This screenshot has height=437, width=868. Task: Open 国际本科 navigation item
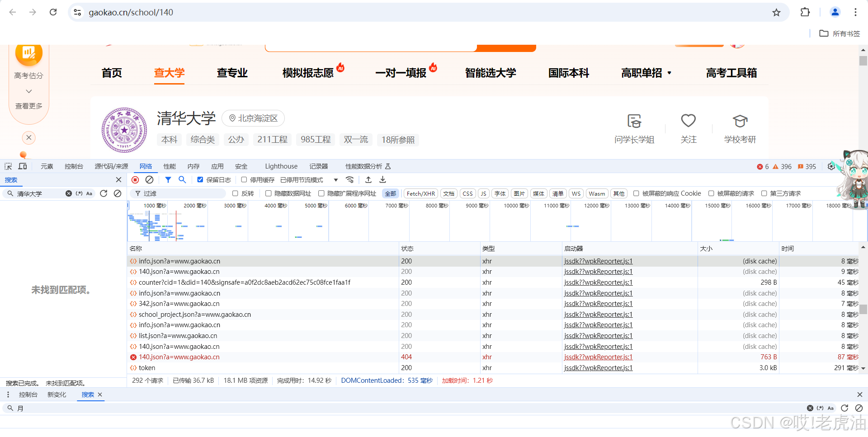pyautogui.click(x=569, y=73)
